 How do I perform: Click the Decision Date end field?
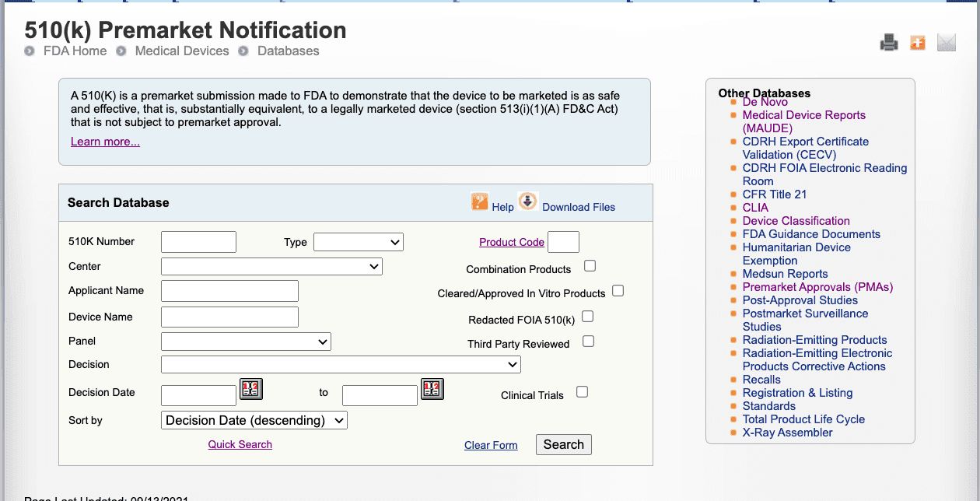tap(380, 395)
